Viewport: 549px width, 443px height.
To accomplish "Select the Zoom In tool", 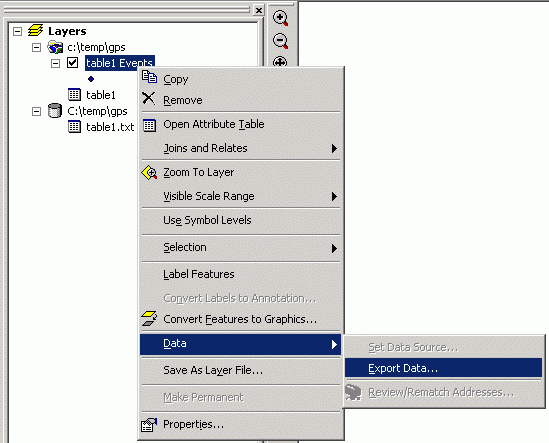I will [280, 18].
